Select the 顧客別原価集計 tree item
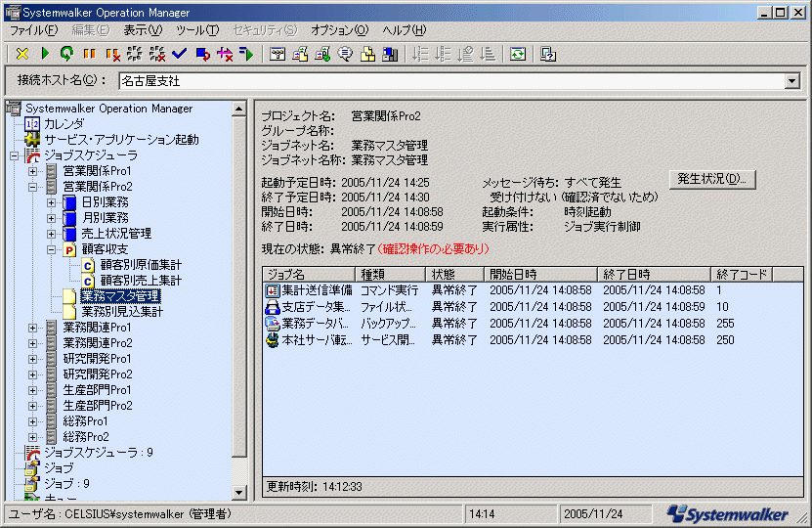The width and height of the screenshot is (812, 528). [140, 265]
